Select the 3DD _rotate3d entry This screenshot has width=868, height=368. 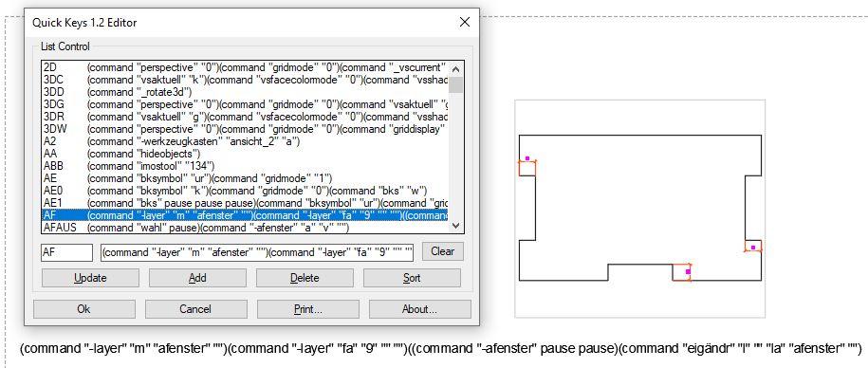pyautogui.click(x=246, y=92)
